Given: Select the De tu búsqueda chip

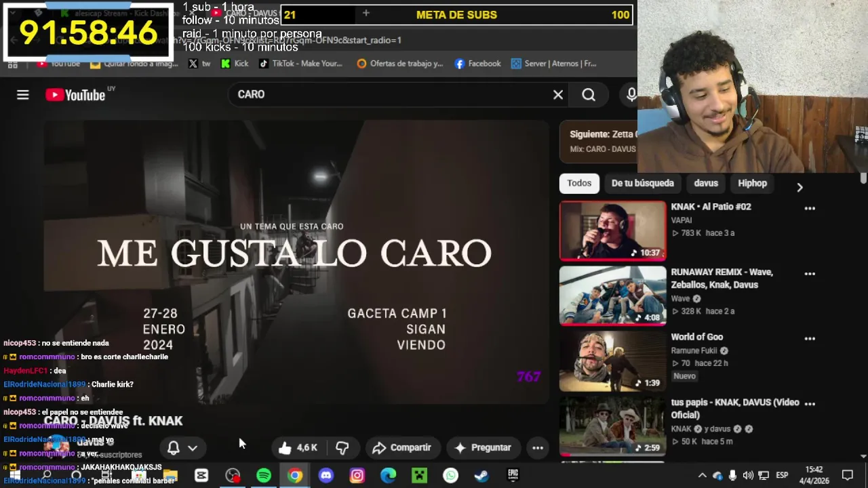Looking at the screenshot, I should click(x=642, y=183).
